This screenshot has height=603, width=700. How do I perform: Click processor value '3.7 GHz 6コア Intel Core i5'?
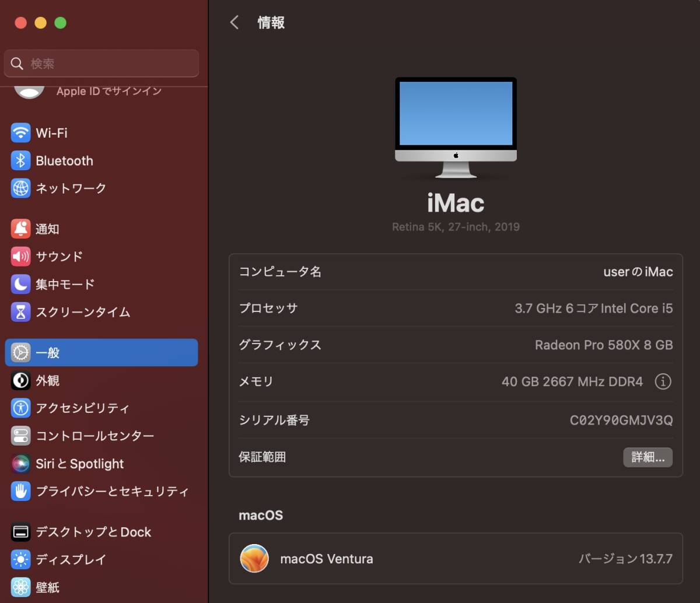point(594,308)
